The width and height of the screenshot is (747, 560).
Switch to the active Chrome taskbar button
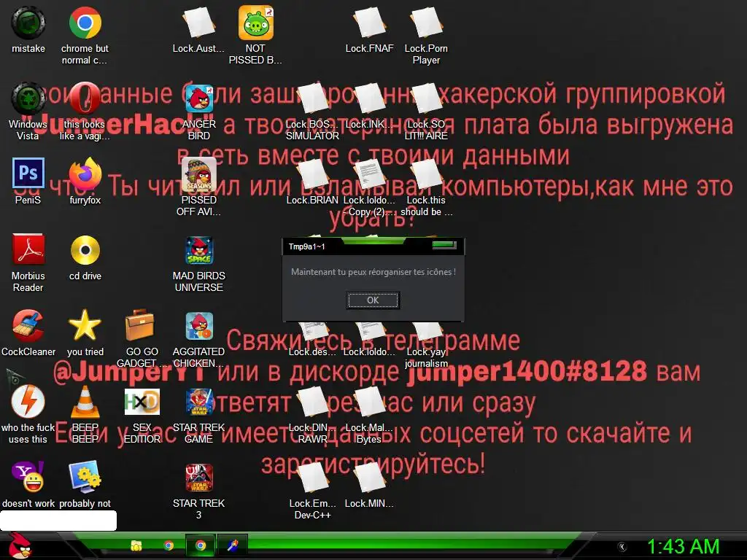[x=201, y=545]
